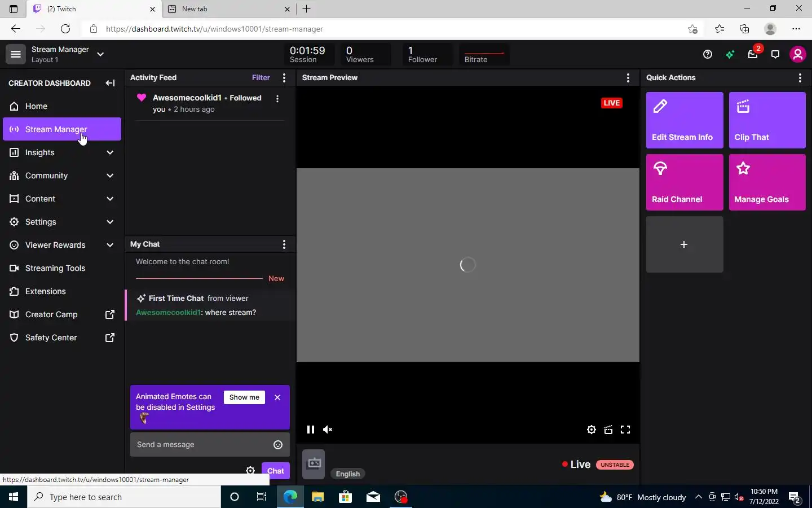
Task: Open My Chat panel options menu
Action: click(284, 244)
